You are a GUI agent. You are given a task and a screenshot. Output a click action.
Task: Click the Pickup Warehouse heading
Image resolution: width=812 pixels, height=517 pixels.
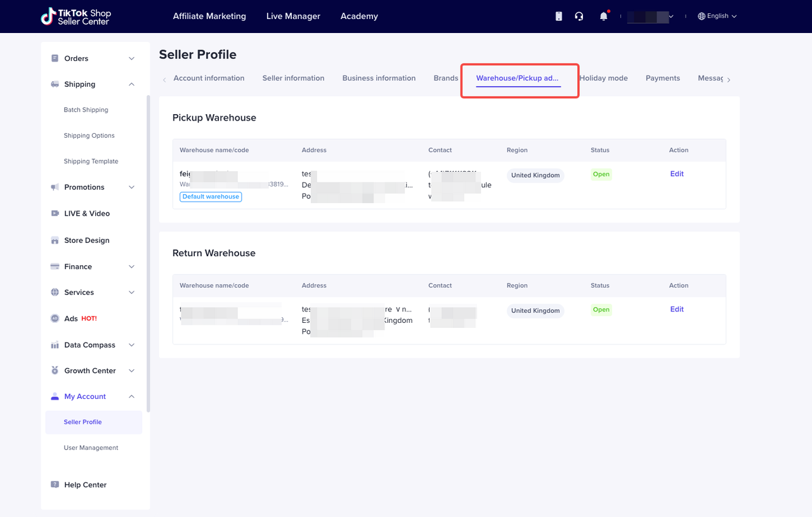pos(214,118)
